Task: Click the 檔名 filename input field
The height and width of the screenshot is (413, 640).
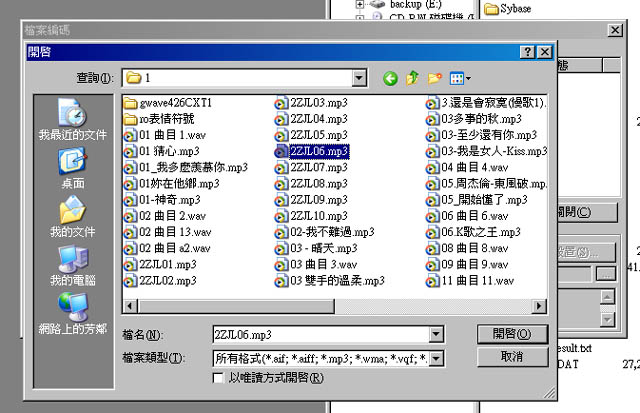Action: click(321, 335)
